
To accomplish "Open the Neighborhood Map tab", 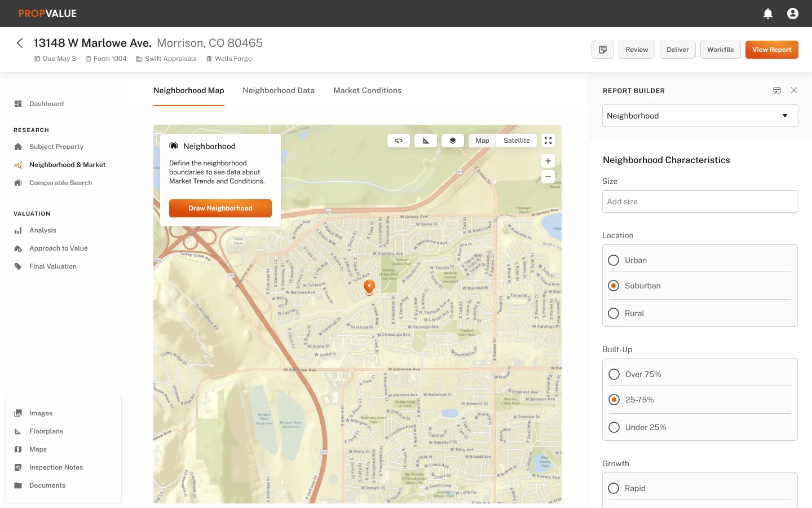I will [x=189, y=90].
